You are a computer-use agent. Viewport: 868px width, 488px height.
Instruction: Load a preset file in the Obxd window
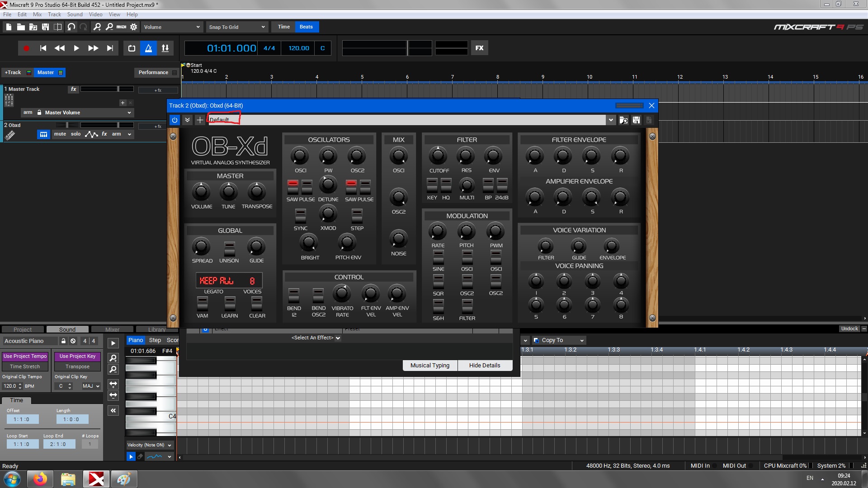(x=623, y=120)
